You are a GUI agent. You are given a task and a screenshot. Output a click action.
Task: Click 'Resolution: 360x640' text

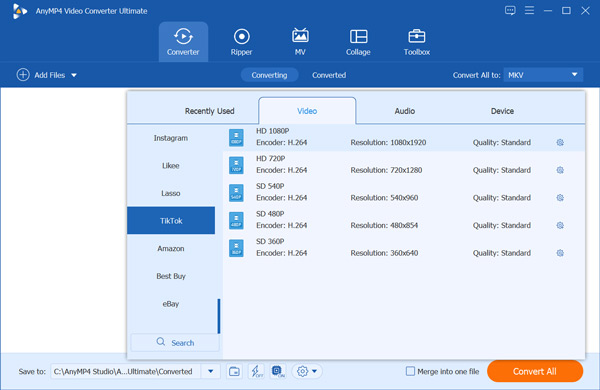384,253
